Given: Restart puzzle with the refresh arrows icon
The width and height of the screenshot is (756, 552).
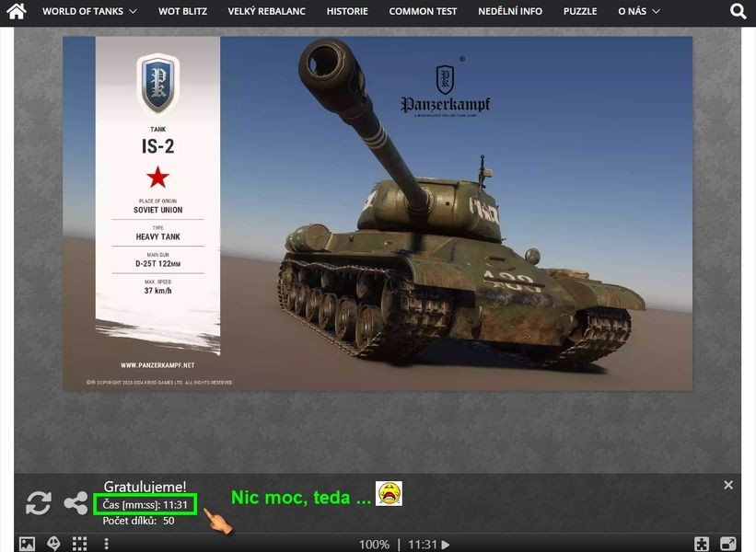Looking at the screenshot, I should click(x=39, y=503).
